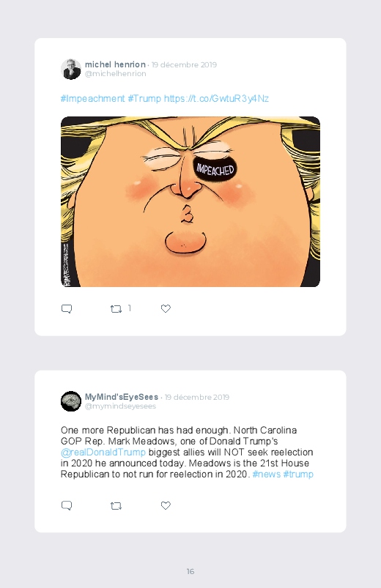Retweet the Mark Meadows tweet
The image size is (381, 588).
click(116, 506)
